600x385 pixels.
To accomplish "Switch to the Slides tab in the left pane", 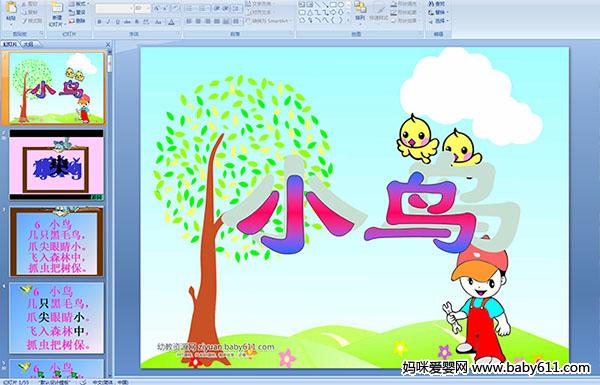I will coord(10,44).
